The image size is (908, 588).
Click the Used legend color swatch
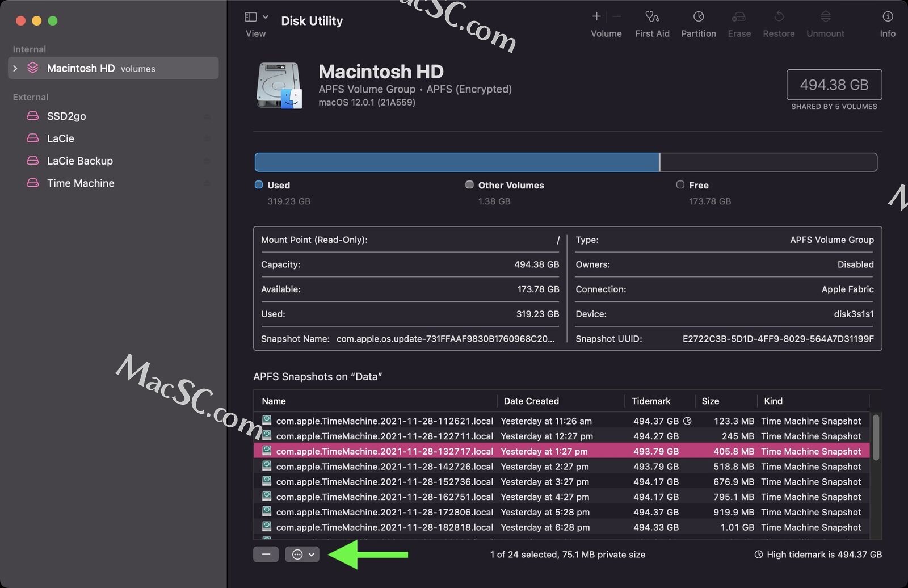tap(259, 184)
